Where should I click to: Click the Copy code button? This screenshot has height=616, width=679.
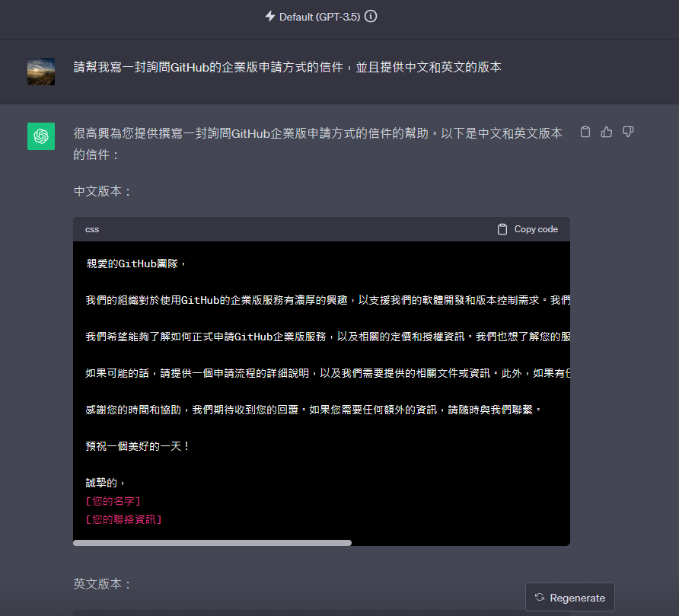(528, 229)
